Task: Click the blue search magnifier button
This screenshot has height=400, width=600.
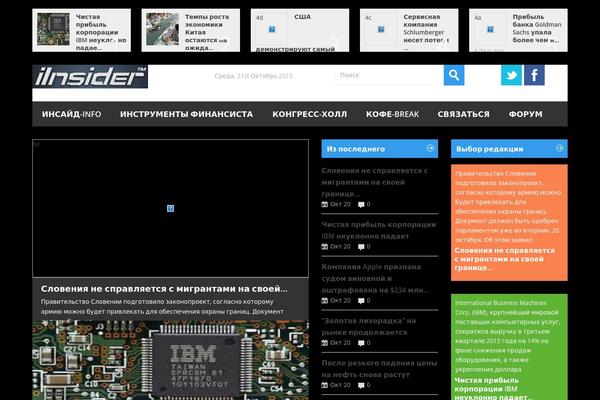Action: [454, 75]
